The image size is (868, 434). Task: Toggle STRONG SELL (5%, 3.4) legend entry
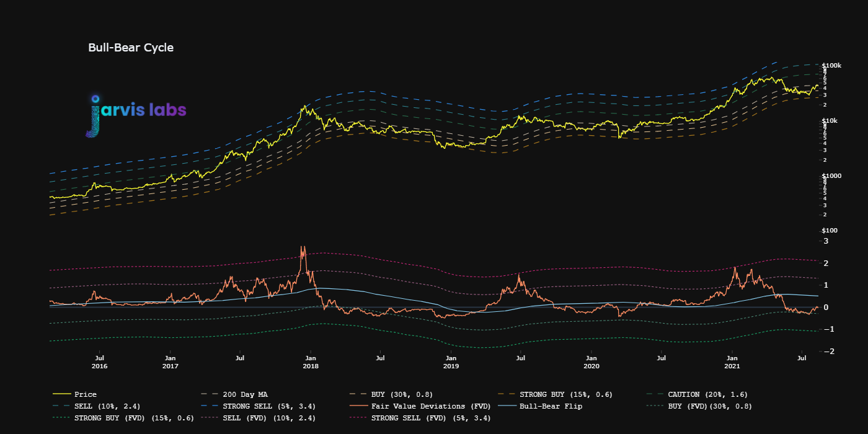(x=258, y=406)
